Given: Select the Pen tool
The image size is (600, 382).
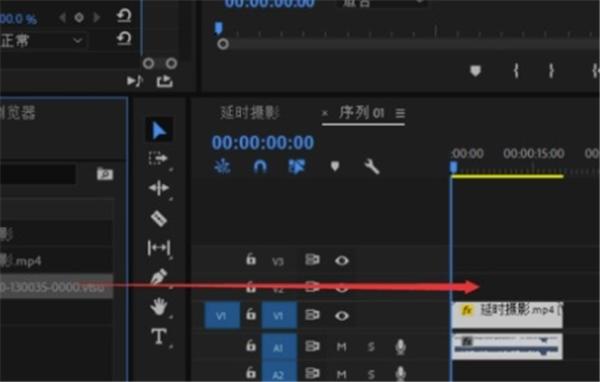Looking at the screenshot, I should [159, 277].
